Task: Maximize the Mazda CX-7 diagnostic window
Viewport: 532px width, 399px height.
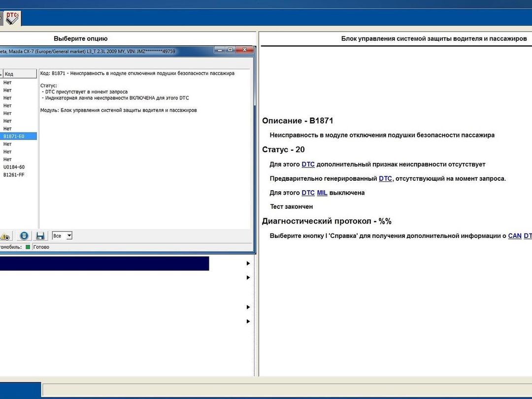Action: point(230,50)
